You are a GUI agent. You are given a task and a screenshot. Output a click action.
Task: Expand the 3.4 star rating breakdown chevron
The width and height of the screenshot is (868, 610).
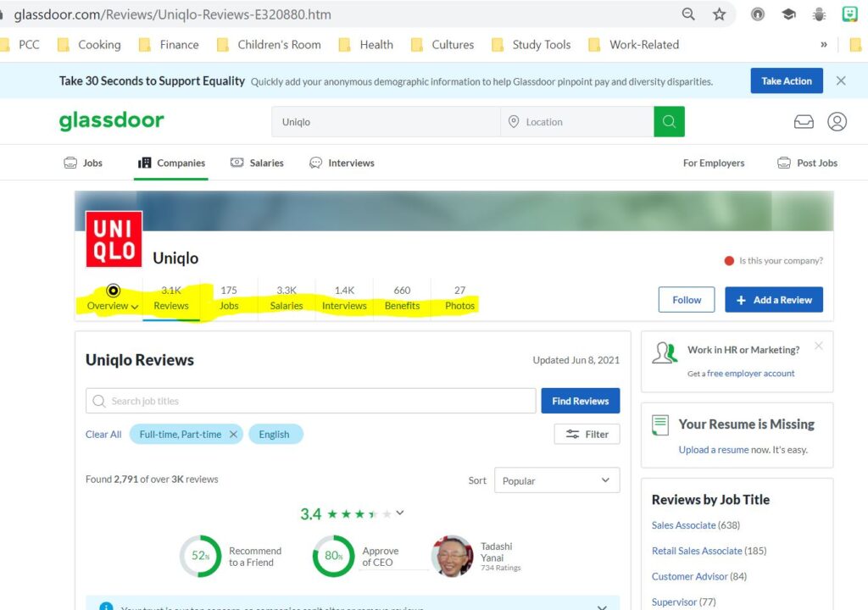400,513
